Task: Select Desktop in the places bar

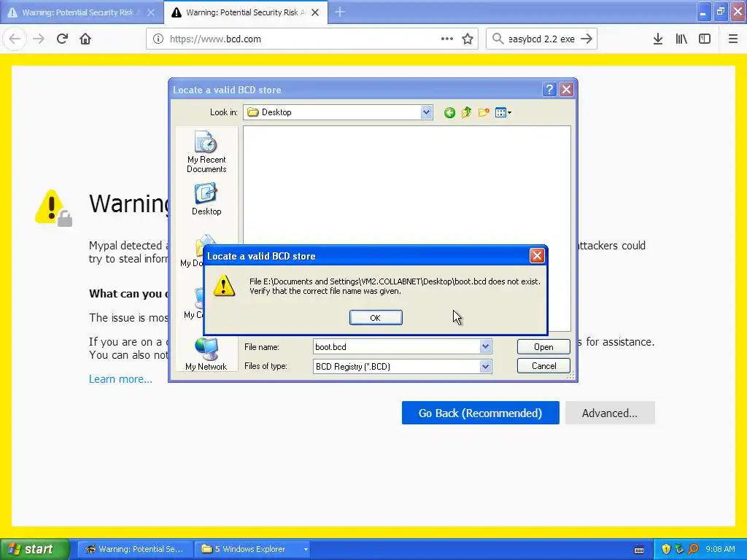Action: (206, 200)
